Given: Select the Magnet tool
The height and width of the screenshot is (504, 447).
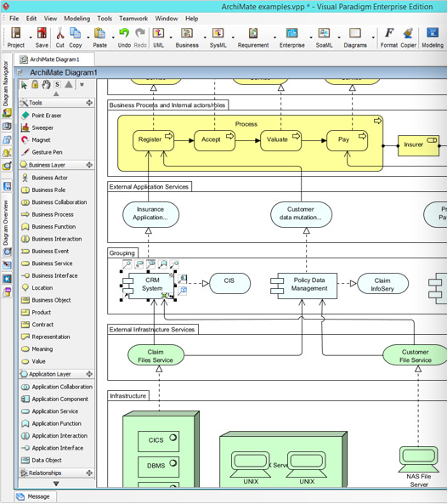Looking at the screenshot, I should coord(41,140).
